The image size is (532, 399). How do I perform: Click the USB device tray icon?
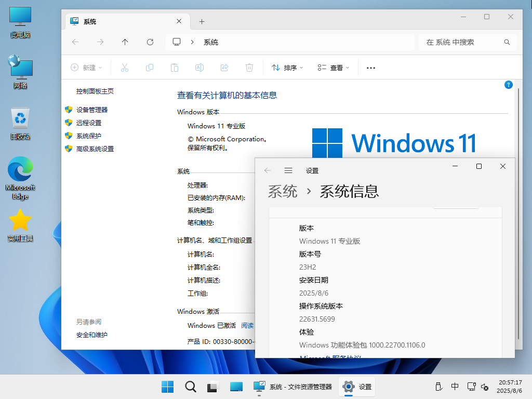[438, 387]
